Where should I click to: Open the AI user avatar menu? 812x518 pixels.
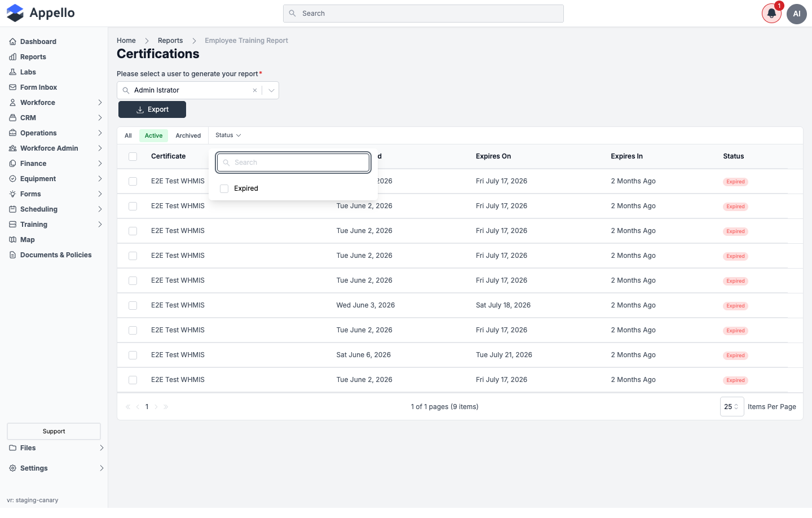(797, 14)
